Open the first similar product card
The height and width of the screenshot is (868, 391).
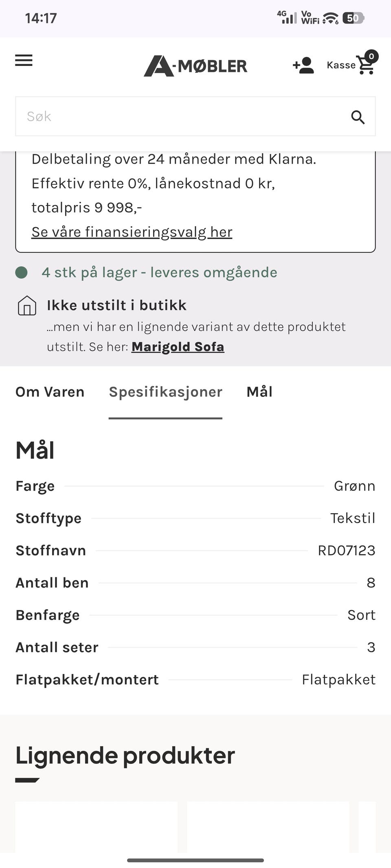[x=97, y=826]
